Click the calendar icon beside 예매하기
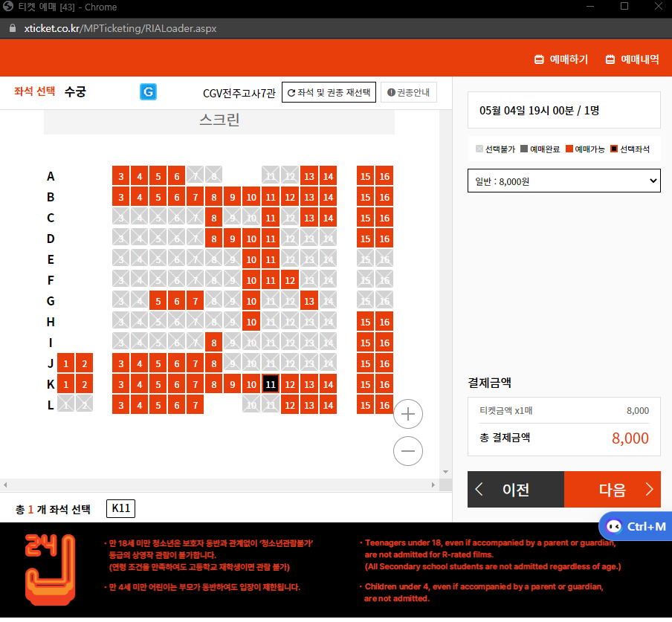Image resolution: width=672 pixels, height=622 pixels. 539,59
